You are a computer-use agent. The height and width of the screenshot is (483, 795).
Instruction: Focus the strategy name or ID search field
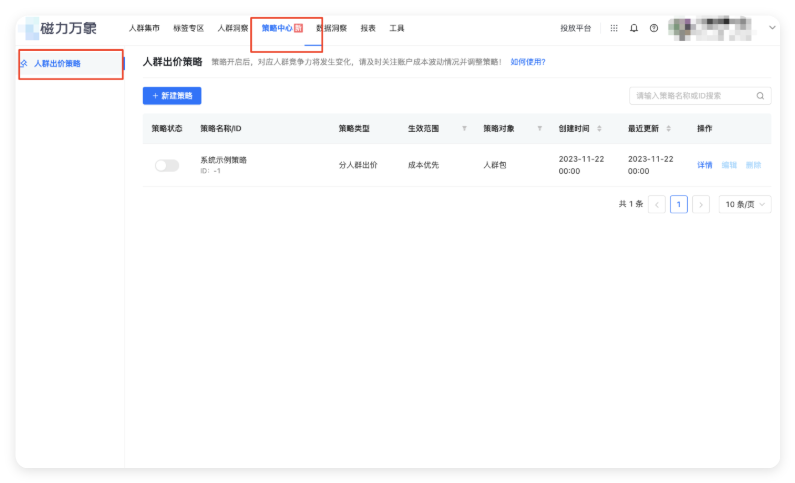tap(700, 96)
